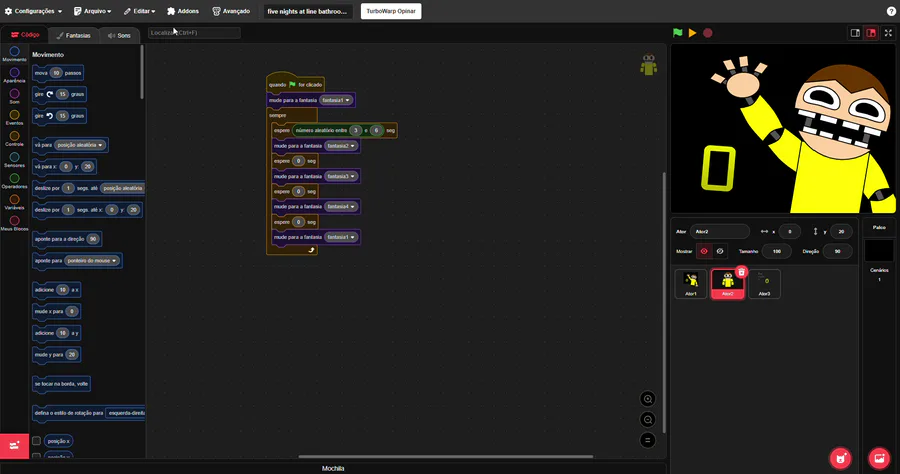Open the add backdrop button
This screenshot has height=474, width=900.
pos(879,458)
